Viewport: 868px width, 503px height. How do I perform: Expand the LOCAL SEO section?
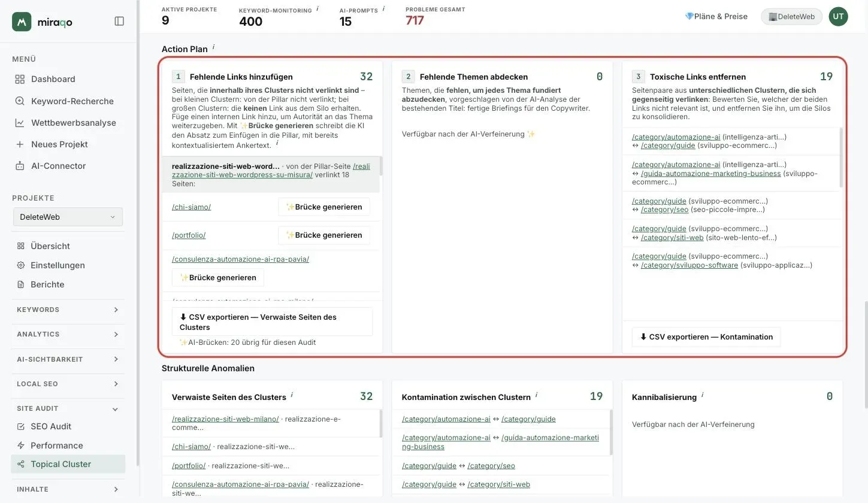point(68,384)
